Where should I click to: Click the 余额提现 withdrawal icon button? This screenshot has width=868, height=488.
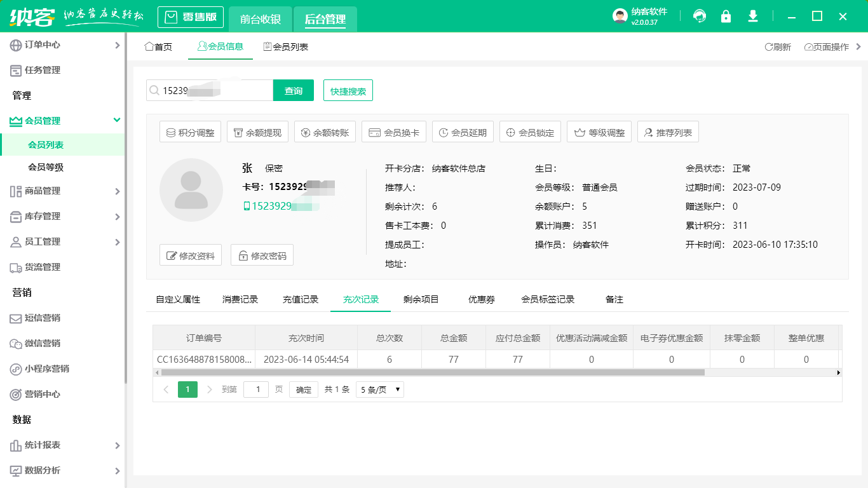click(x=257, y=132)
